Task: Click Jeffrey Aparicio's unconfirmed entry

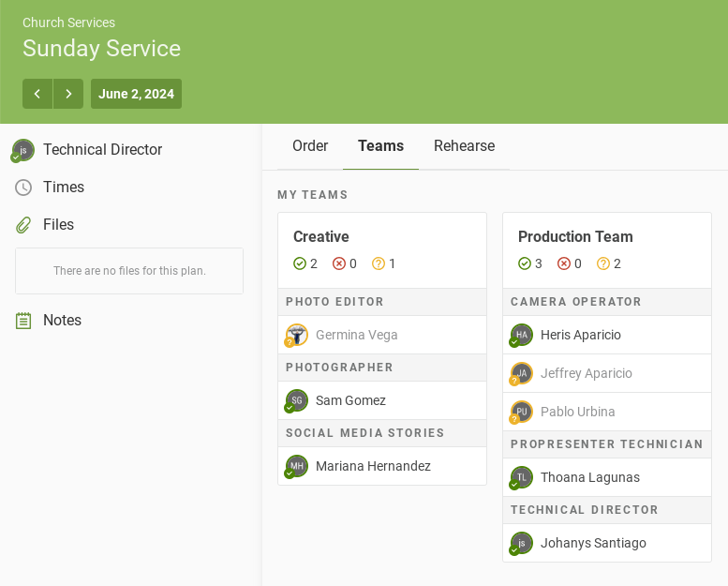Action: point(586,373)
